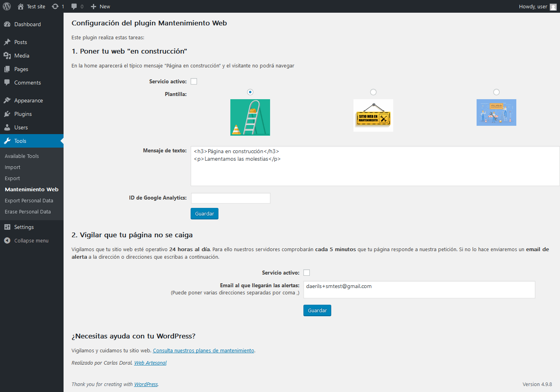Save the construction page settings with Guardar
Screen dimensions: 560x392
pyautogui.click(x=205, y=213)
